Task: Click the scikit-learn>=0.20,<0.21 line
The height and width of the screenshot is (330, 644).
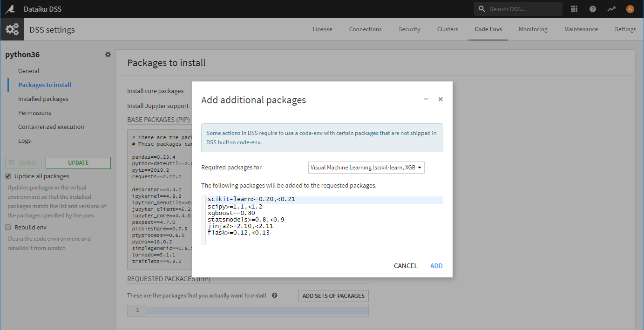Action: click(251, 199)
